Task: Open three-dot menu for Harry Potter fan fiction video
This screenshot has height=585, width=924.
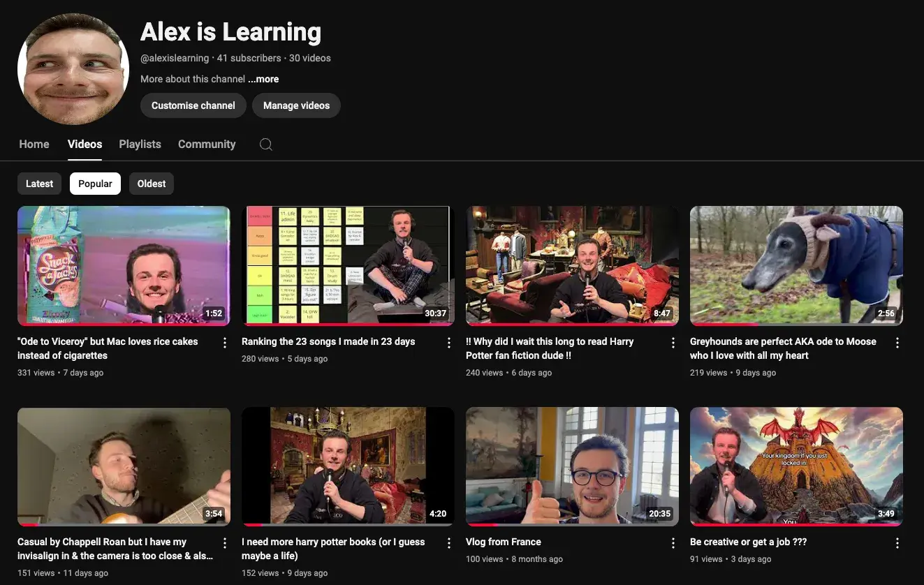Action: [x=673, y=343]
